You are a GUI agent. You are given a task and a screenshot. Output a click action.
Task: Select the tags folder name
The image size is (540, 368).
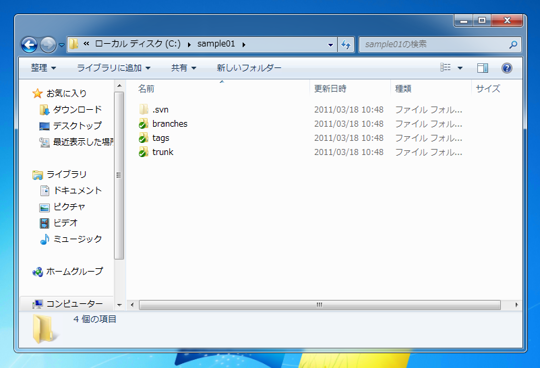(x=161, y=138)
